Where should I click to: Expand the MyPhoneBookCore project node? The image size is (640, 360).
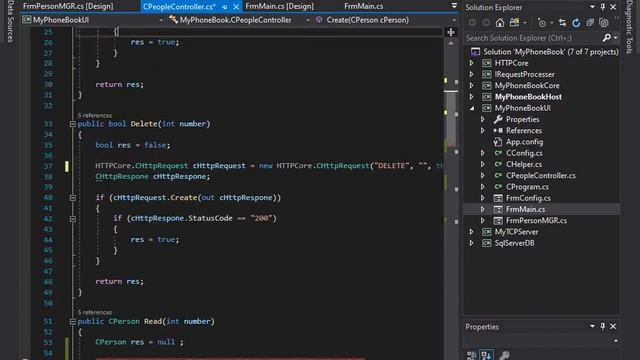[x=472, y=86]
